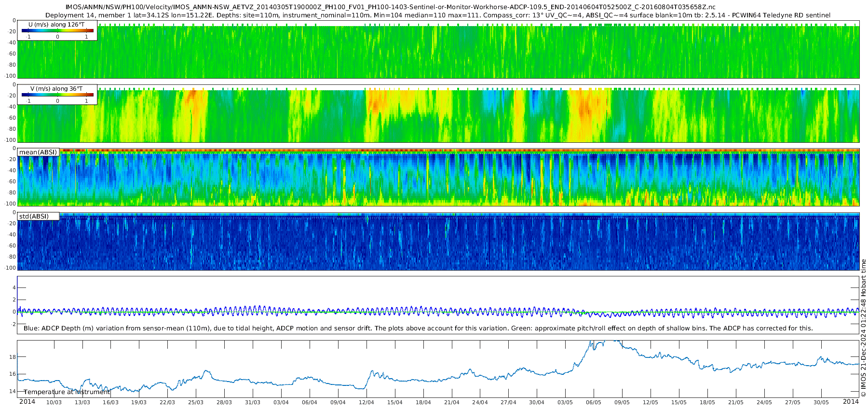This screenshot has height=410, width=868.
Task: Click the '18/05' date tick label
Action: click(707, 402)
